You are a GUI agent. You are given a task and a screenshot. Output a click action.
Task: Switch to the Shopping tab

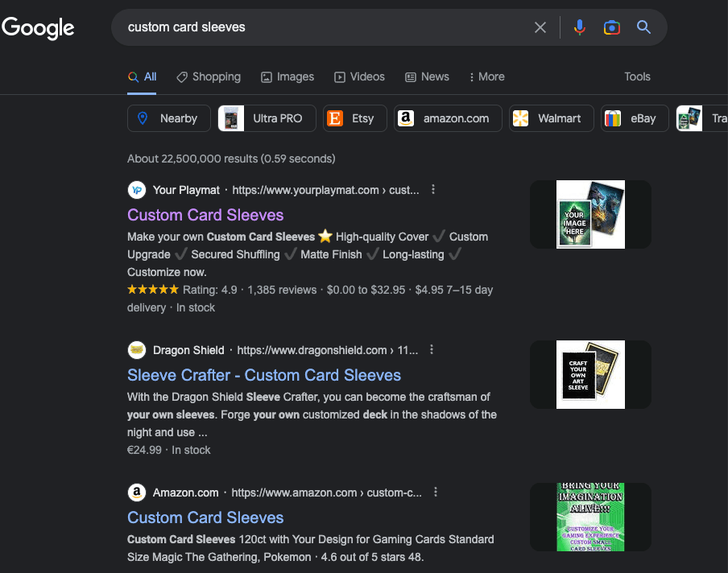(x=209, y=77)
